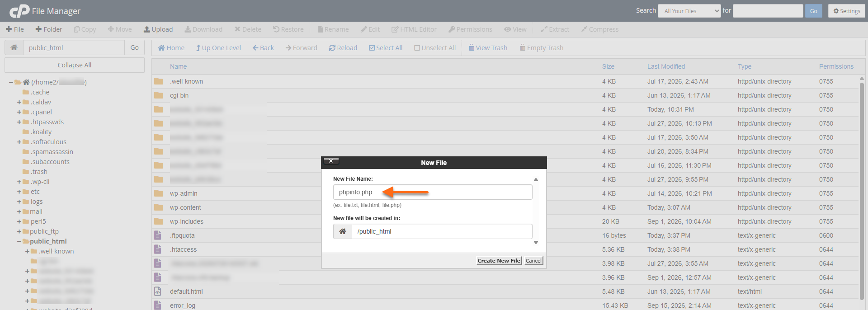This screenshot has width=868, height=310.
Task: Click the Restore toolbar item
Action: pyautogui.click(x=288, y=29)
